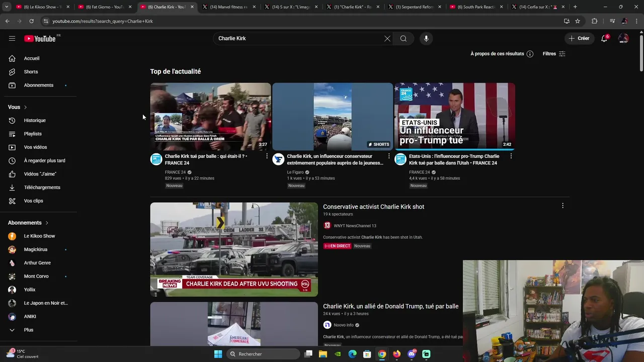Screen dimensions: 644x362
Task: Open the account avatar menu
Action: point(623,38)
